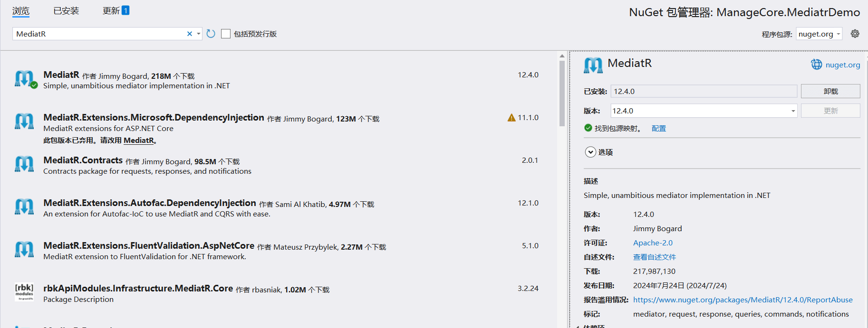The image size is (868, 328).
Task: Click deprecated warning icon beside 11.1.0
Action: coord(511,118)
